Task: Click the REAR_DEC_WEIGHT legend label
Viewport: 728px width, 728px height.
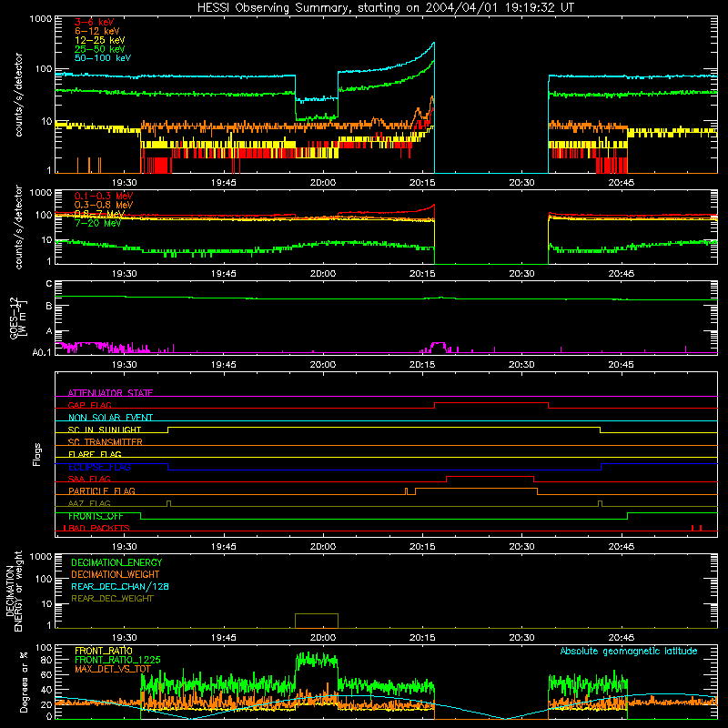Action: point(112,599)
